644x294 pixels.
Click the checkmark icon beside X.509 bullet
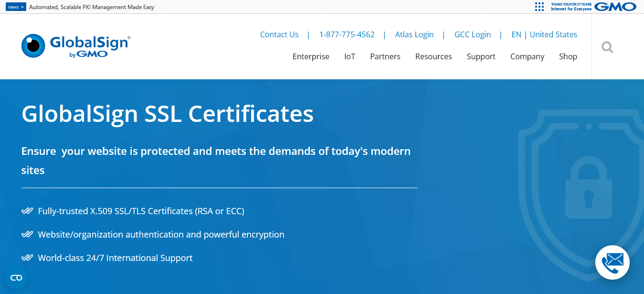[26, 210]
